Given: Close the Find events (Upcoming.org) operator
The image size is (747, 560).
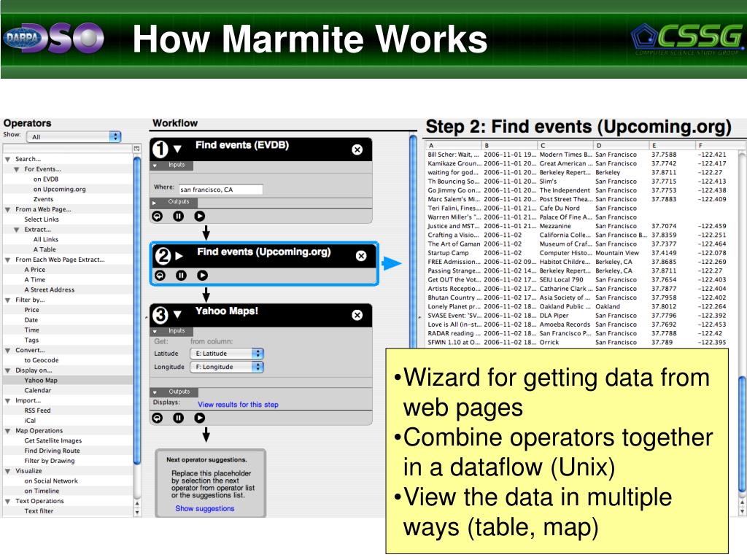Looking at the screenshot, I should 361,256.
